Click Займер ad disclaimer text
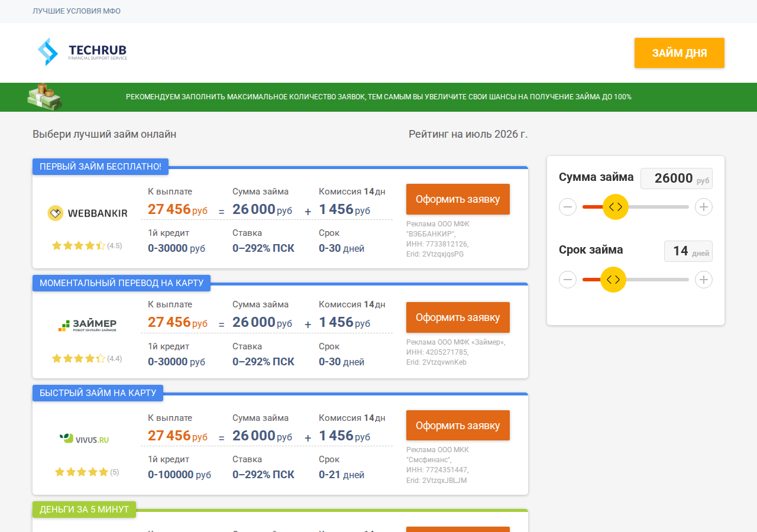757x532 pixels. (x=456, y=352)
